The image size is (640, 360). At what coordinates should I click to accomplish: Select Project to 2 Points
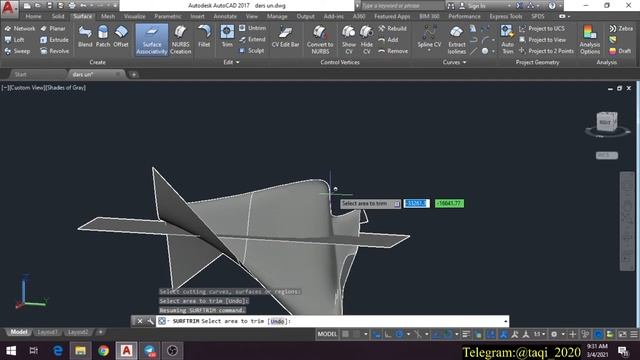tap(546, 51)
